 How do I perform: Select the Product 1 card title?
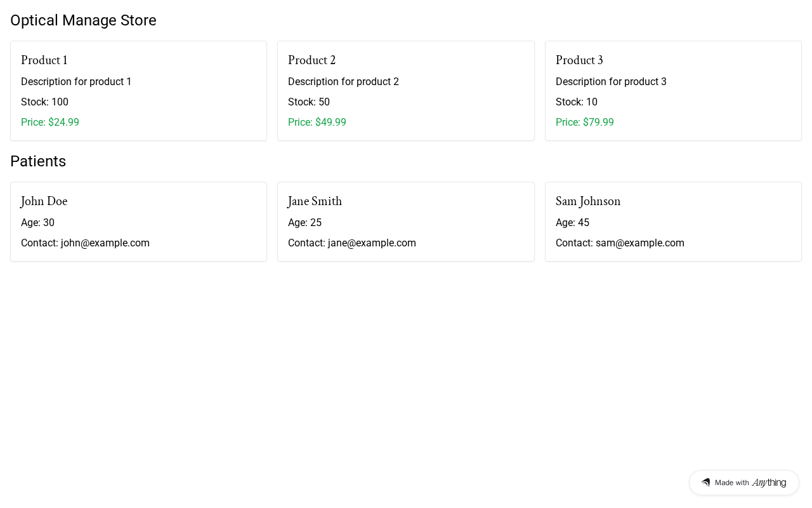(x=44, y=60)
